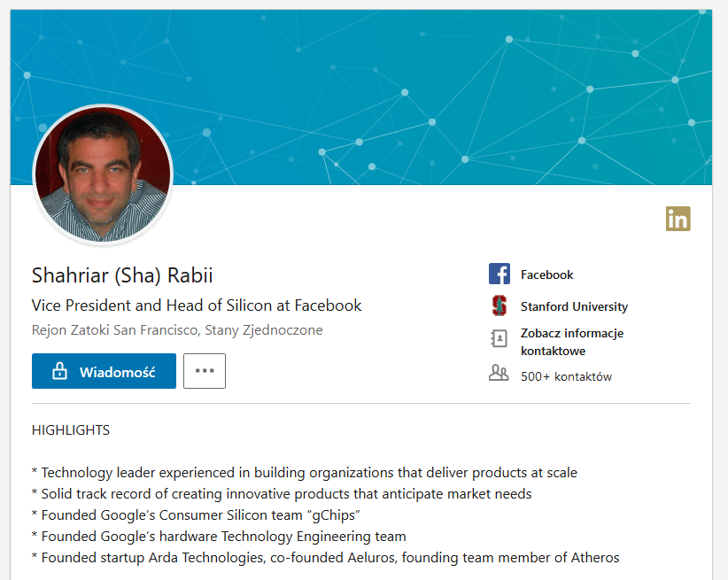Click the Arda Technologies summary line
Viewport: 728px width, 580px height.
click(325, 557)
